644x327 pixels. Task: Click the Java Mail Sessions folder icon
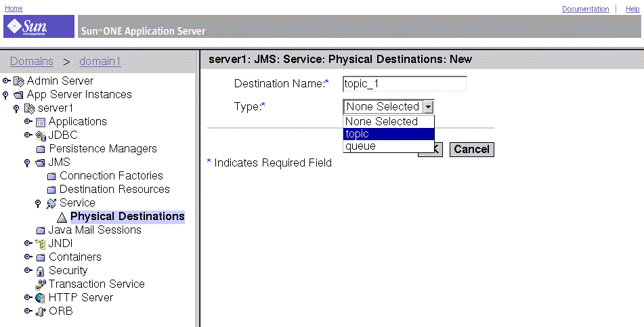(x=41, y=230)
